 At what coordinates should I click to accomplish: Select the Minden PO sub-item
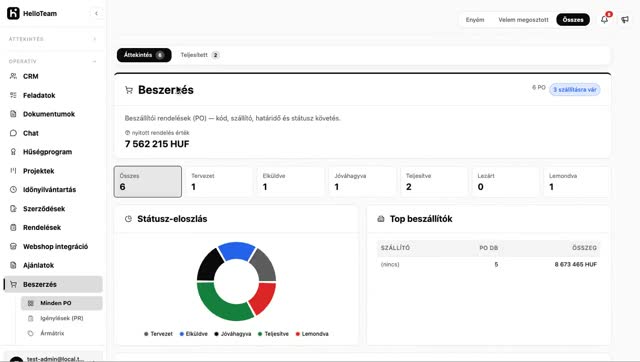(61, 303)
